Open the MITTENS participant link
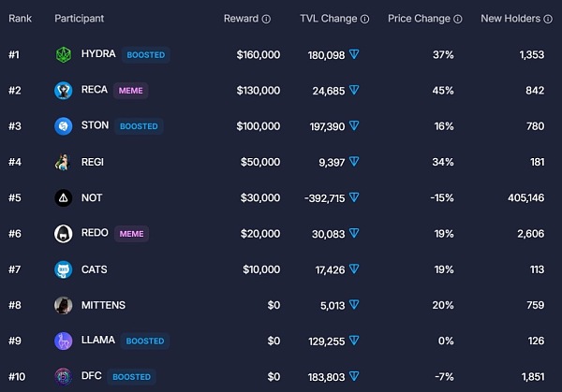Image resolution: width=562 pixels, height=392 pixels. click(x=103, y=305)
